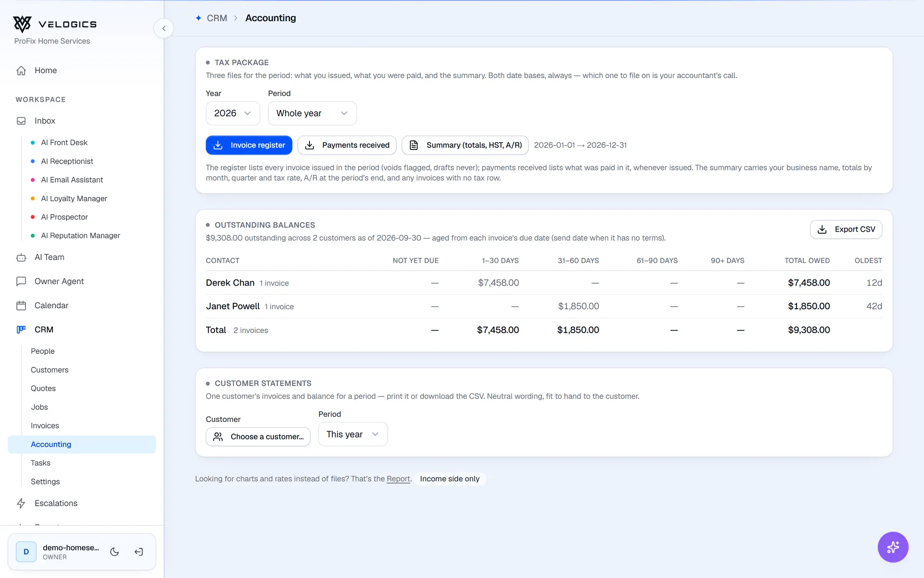924x578 pixels.
Task: Export outstanding balances as CSV
Action: 846,229
